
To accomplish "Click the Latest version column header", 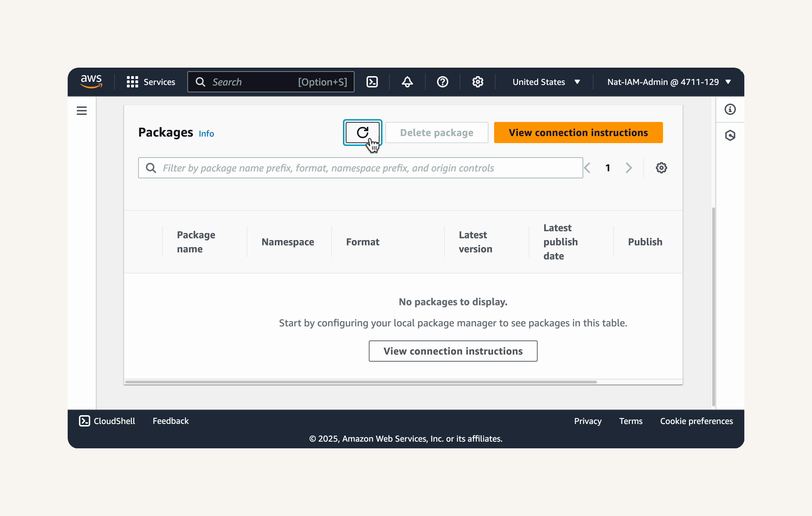I will coord(475,242).
